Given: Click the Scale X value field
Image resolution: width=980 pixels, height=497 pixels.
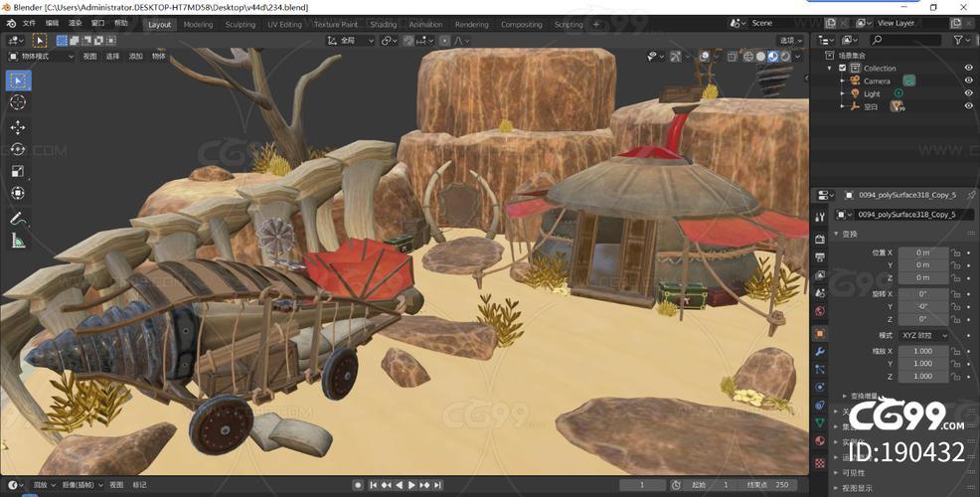Looking at the screenshot, I should click(922, 351).
